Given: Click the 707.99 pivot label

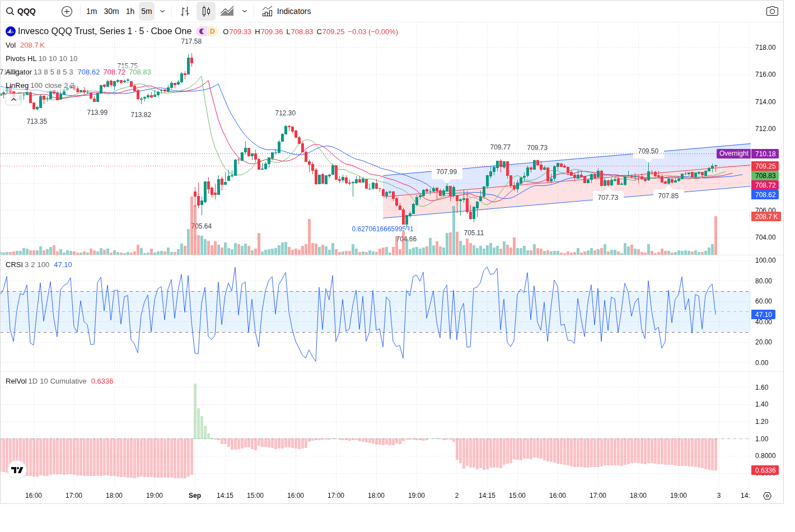Looking at the screenshot, I should click(x=447, y=172).
